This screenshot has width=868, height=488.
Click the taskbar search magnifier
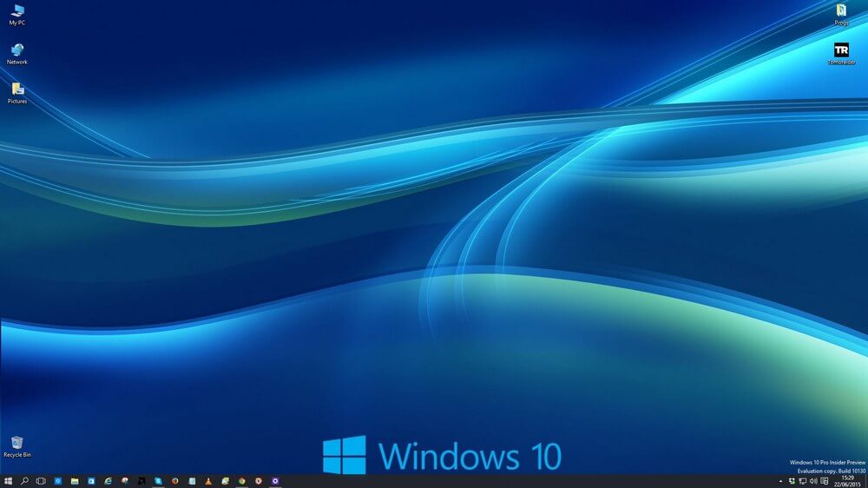click(24, 481)
